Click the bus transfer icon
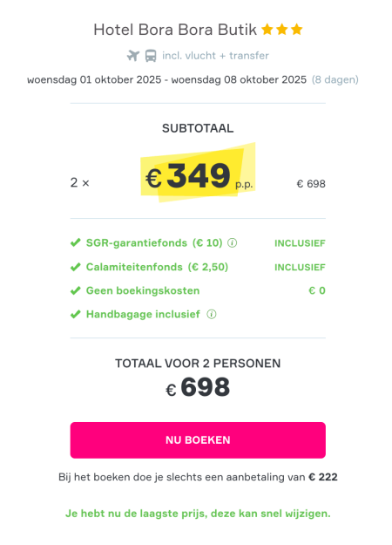Viewport: 392px width, 545px height. [x=151, y=56]
